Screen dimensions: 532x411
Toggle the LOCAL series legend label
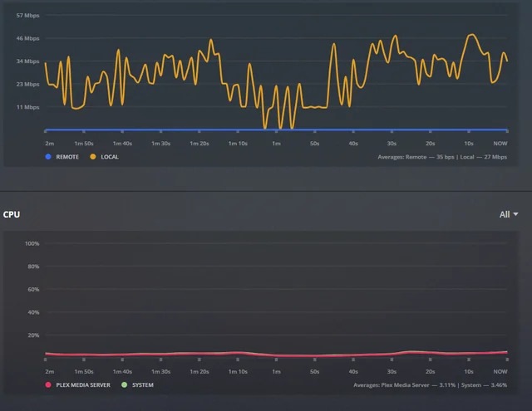coord(110,156)
